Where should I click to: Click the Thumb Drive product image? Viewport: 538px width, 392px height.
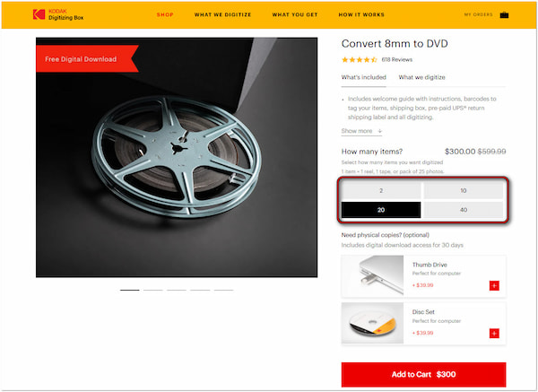point(372,277)
